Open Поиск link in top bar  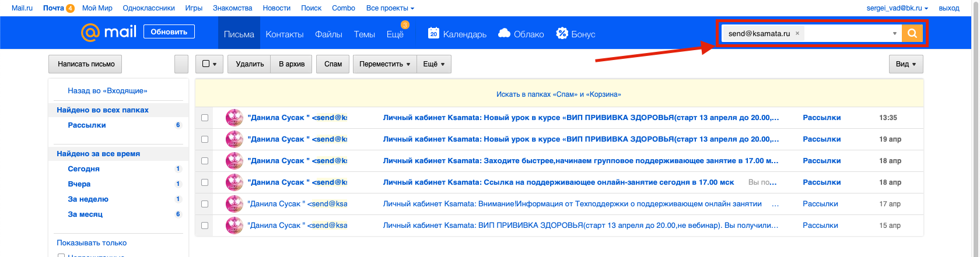pyautogui.click(x=311, y=8)
